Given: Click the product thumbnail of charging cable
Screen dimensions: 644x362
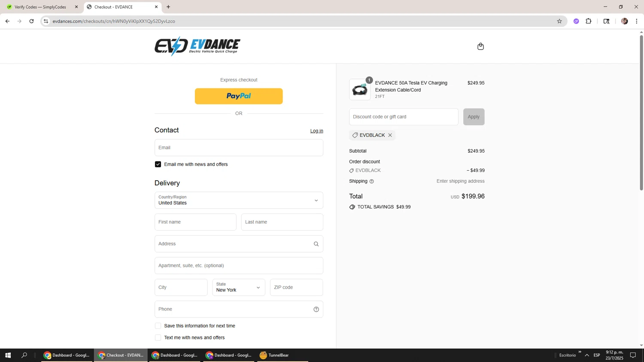Looking at the screenshot, I should click(360, 90).
